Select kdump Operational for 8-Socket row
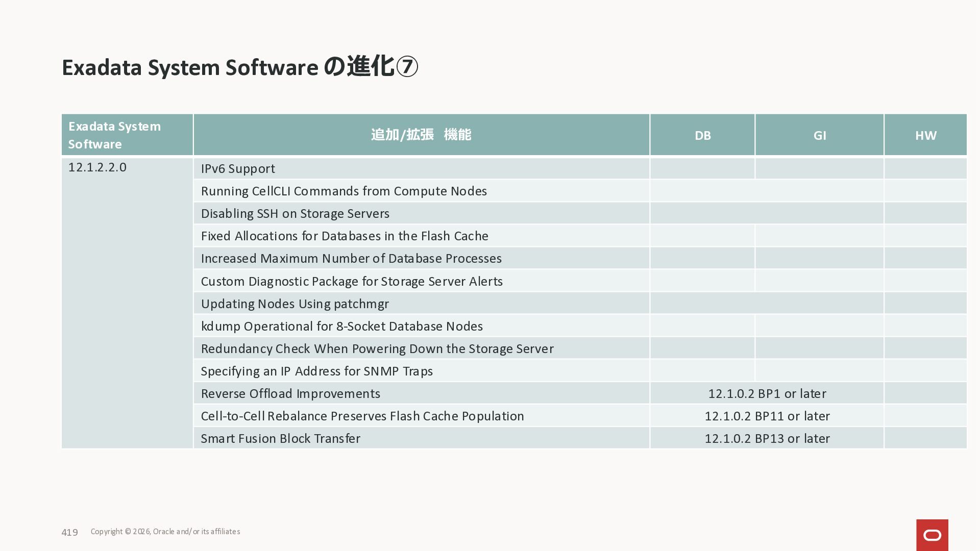 [x=341, y=327]
